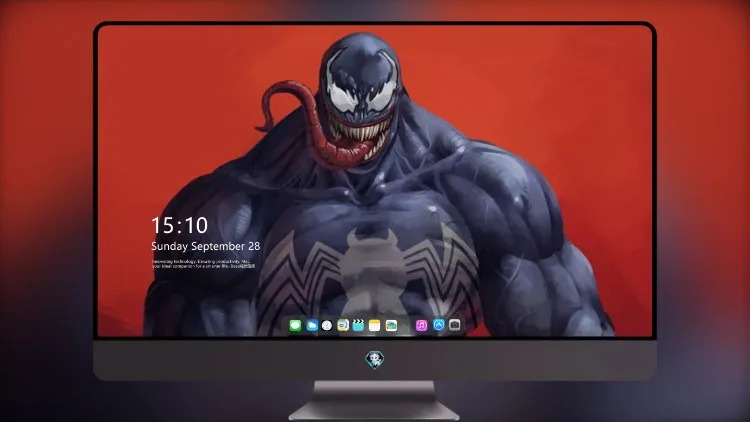Open the photo gallery app in dock
The height and width of the screenshot is (422, 750).
click(x=391, y=325)
